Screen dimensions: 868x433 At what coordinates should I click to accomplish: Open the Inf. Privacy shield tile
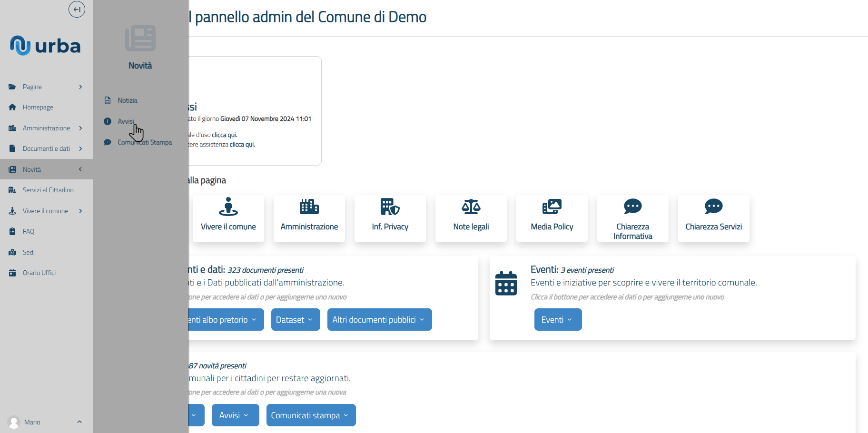pyautogui.click(x=390, y=218)
